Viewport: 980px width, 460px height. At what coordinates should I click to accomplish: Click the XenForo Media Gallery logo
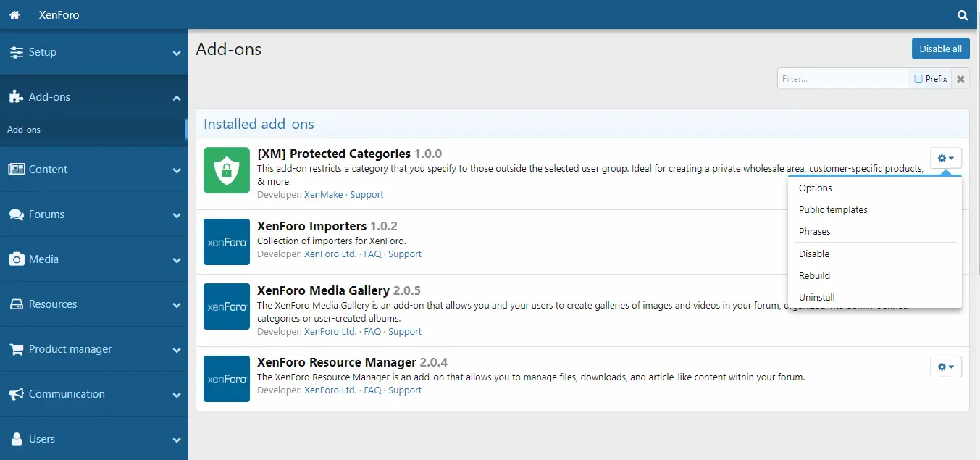coord(227,306)
